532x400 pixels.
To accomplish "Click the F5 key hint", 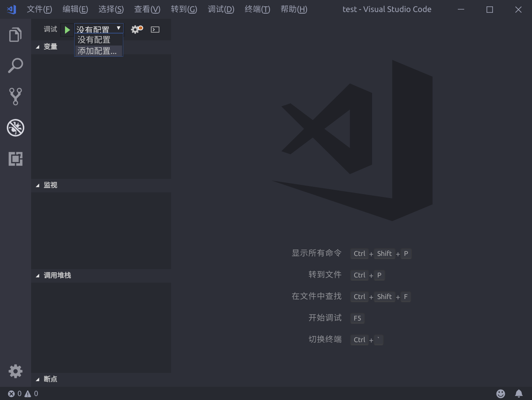I will click(357, 318).
